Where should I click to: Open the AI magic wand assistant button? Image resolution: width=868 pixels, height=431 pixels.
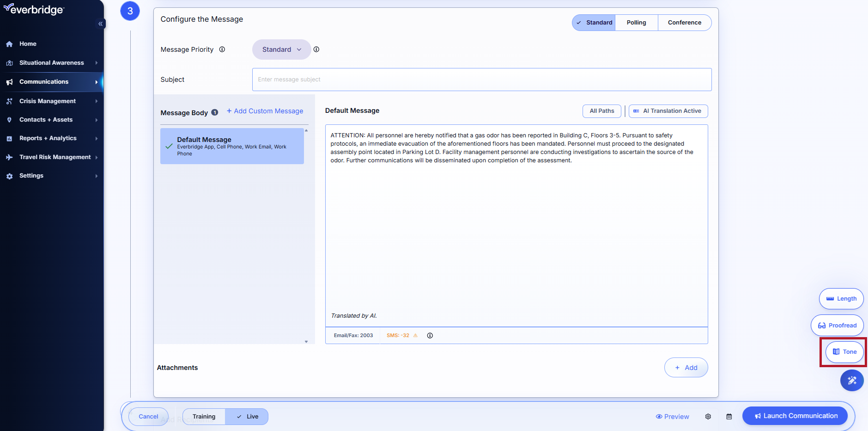pos(851,381)
